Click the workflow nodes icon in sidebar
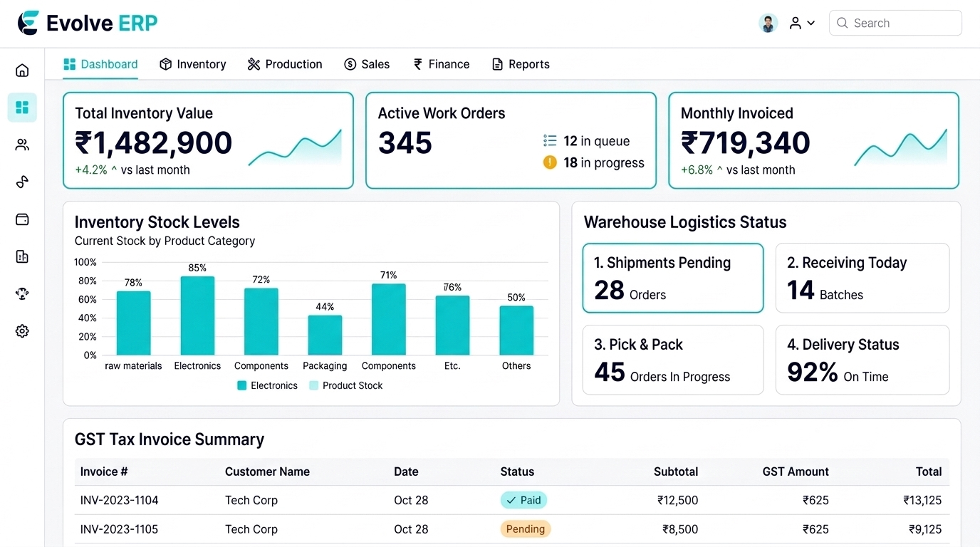 click(22, 182)
